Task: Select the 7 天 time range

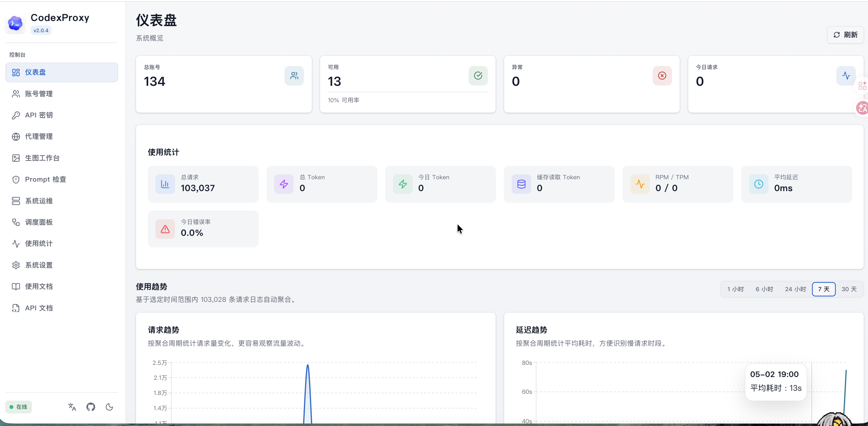Action: (x=824, y=289)
